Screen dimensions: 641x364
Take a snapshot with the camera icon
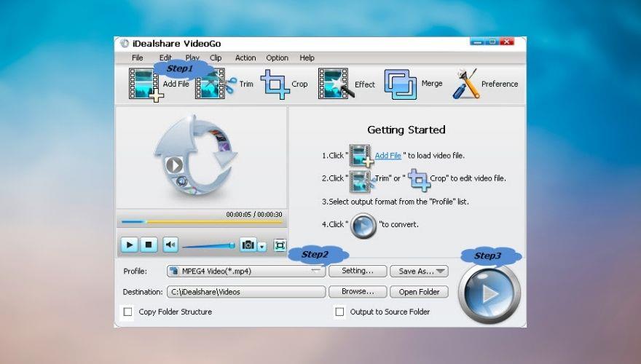tap(248, 245)
